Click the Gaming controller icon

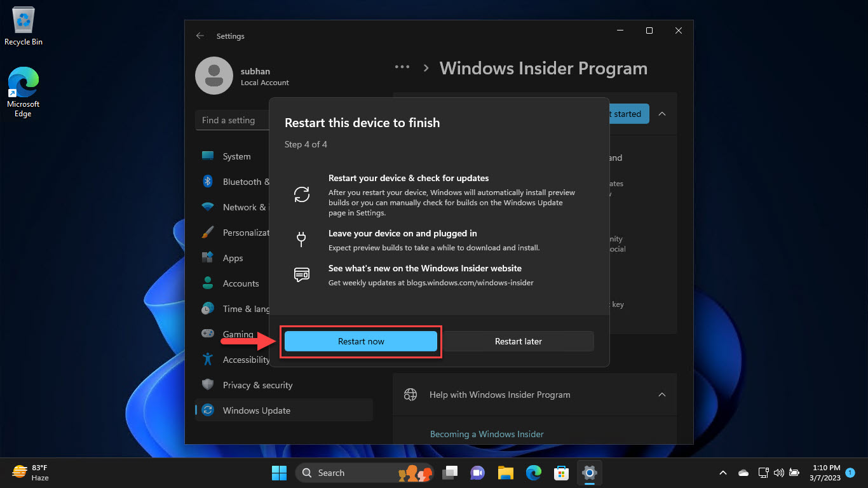coord(207,334)
